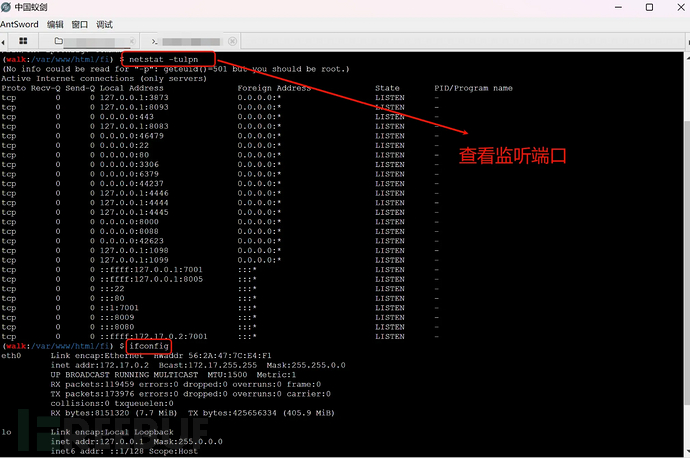Click the 'inet addr:172.17.0.2' text

(x=99, y=366)
